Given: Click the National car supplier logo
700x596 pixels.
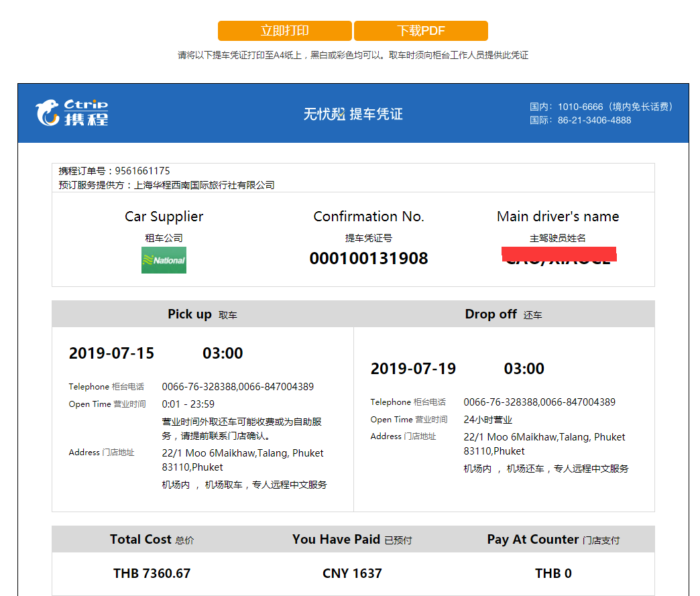Looking at the screenshot, I should tap(164, 260).
